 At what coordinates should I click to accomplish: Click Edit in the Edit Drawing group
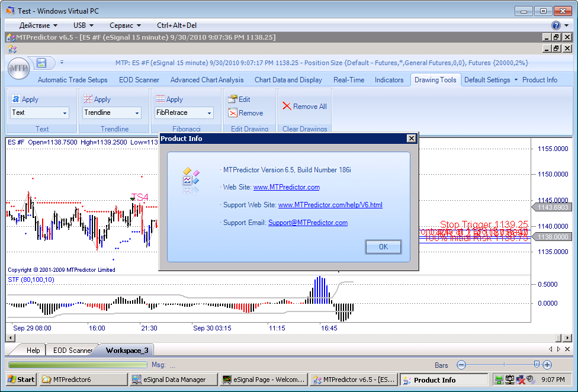[239, 99]
